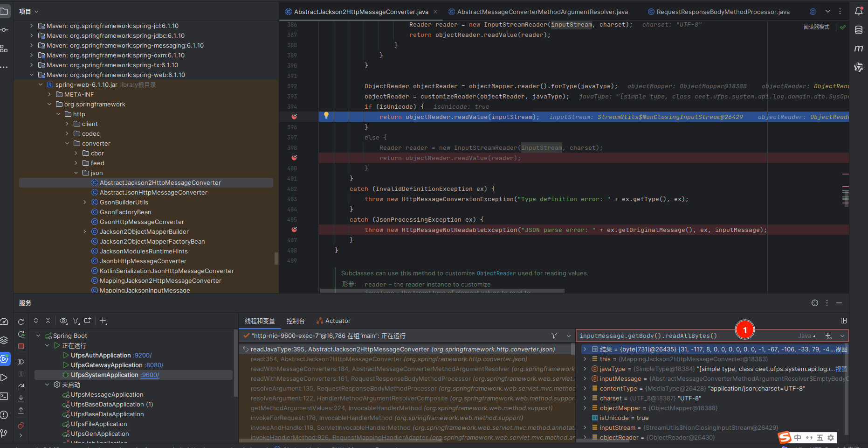Add a service with the plus icon
Viewport: 868px width, 448px height.
coord(103,321)
